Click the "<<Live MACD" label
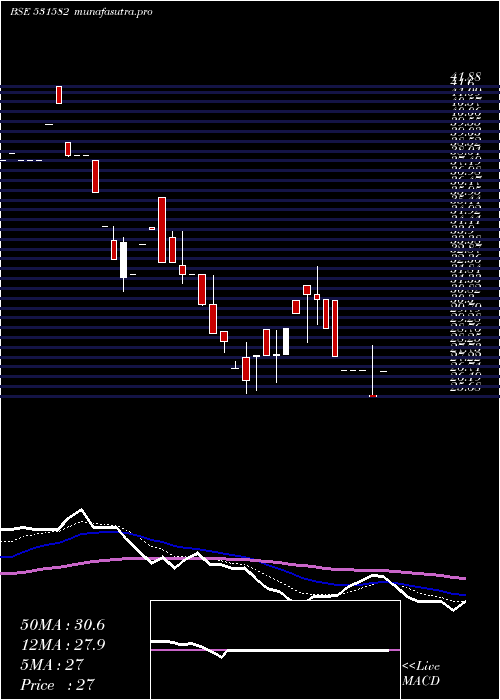Screen dimensions: 500x700 (x=421, y=674)
